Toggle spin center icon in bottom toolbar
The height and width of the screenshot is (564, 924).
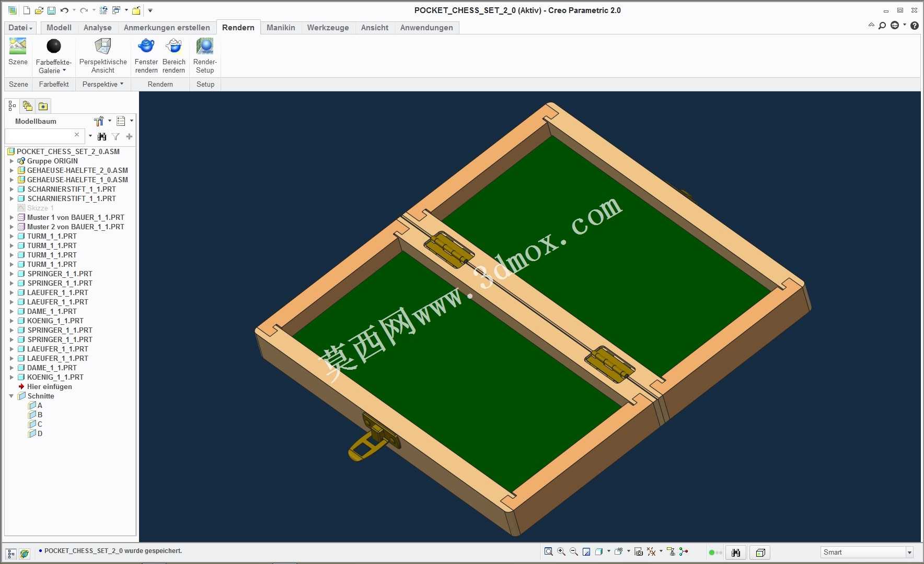pyautogui.click(x=684, y=551)
